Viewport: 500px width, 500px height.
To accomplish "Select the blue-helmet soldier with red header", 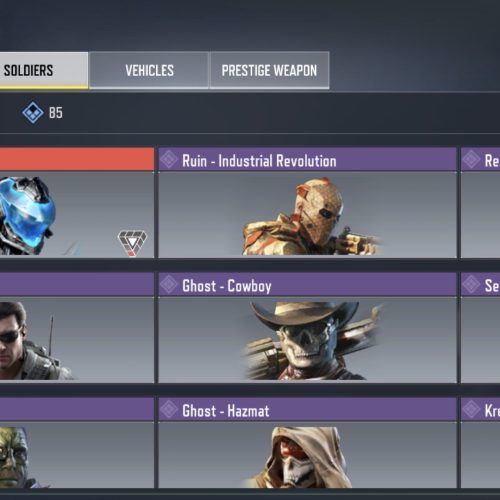I will [x=77, y=203].
